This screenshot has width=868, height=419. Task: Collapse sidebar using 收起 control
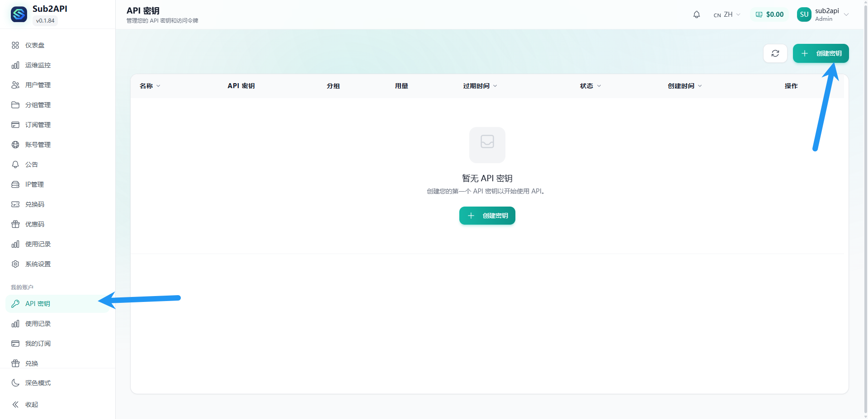(x=32, y=405)
